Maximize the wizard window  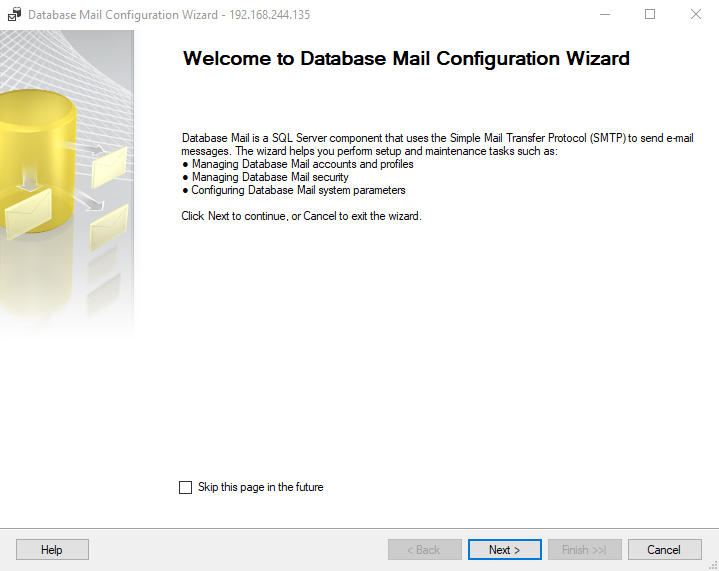point(650,15)
